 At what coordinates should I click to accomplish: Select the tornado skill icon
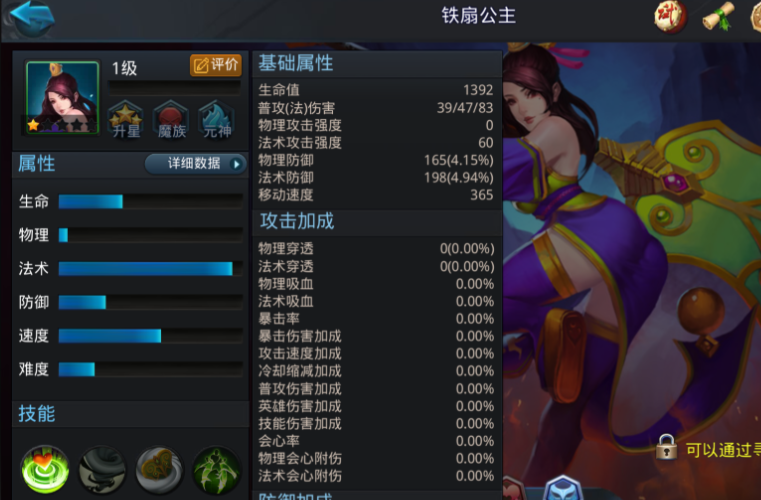tap(102, 469)
